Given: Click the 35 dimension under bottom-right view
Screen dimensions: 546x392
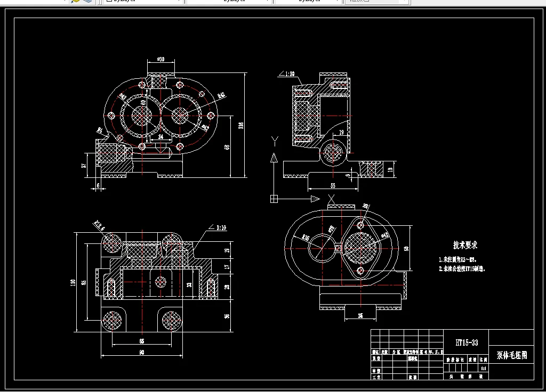Looking at the screenshot, I should click(x=360, y=315).
